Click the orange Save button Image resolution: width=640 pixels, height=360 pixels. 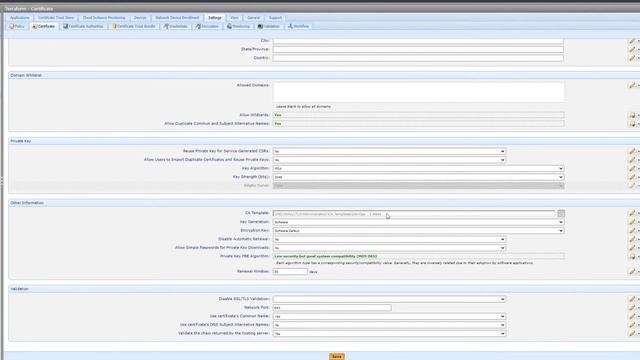(337, 356)
